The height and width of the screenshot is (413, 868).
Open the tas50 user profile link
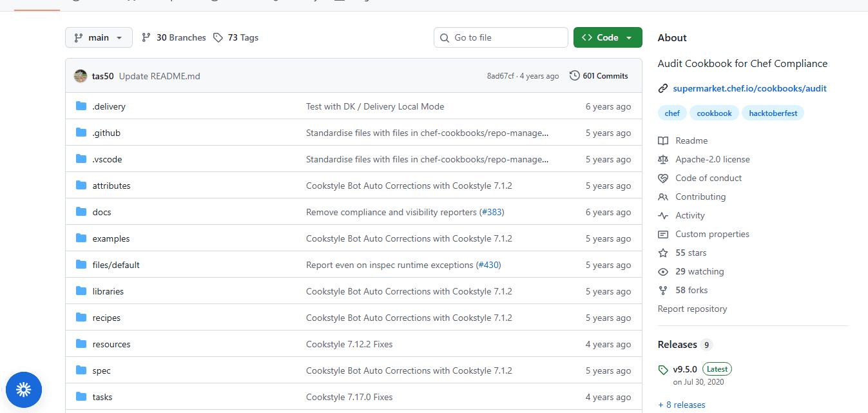(x=103, y=76)
